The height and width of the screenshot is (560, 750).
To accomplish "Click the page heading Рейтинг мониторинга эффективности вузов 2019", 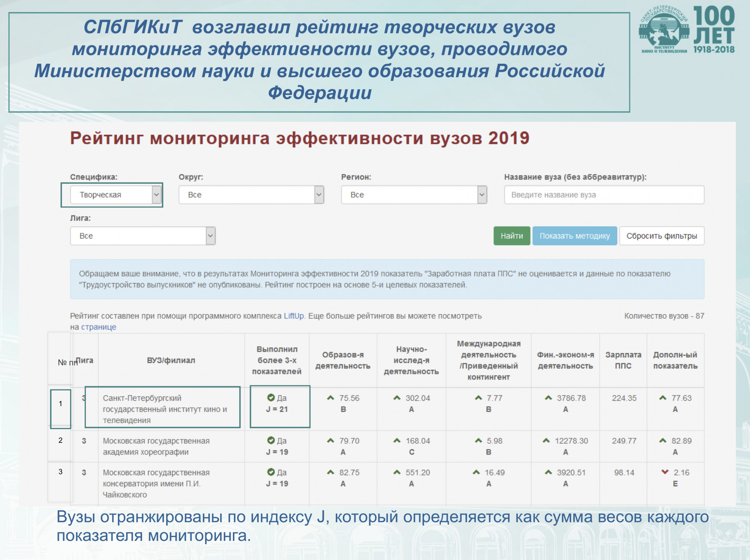I will 300,138.
